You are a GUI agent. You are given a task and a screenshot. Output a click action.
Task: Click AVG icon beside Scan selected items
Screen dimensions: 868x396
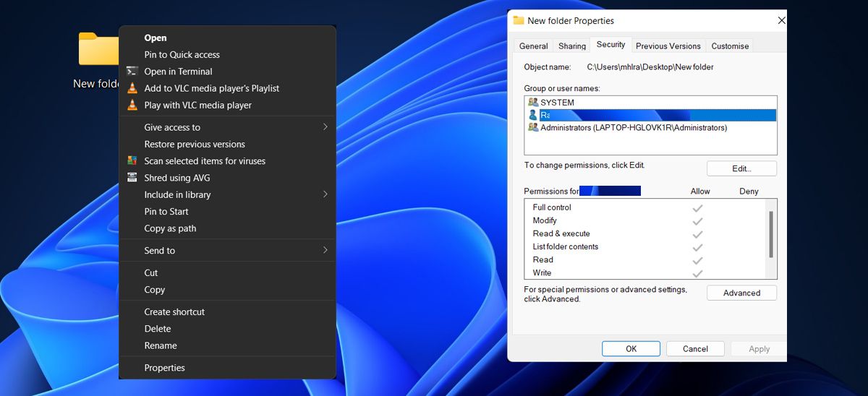[132, 161]
